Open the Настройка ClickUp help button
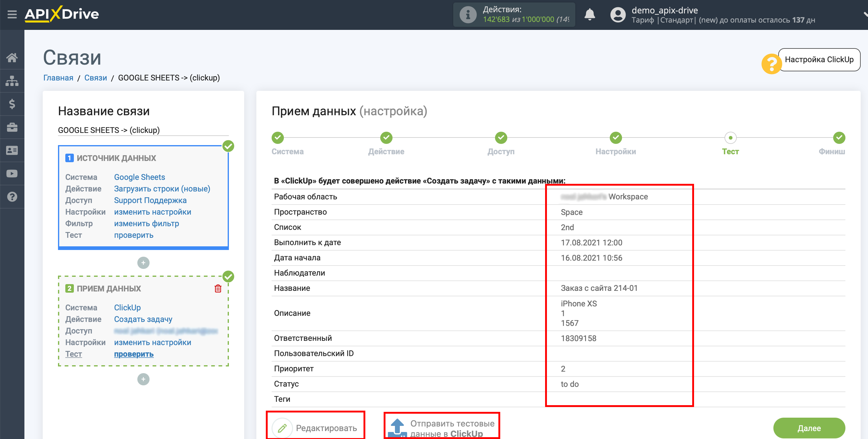This screenshot has width=868, height=439. [x=819, y=59]
